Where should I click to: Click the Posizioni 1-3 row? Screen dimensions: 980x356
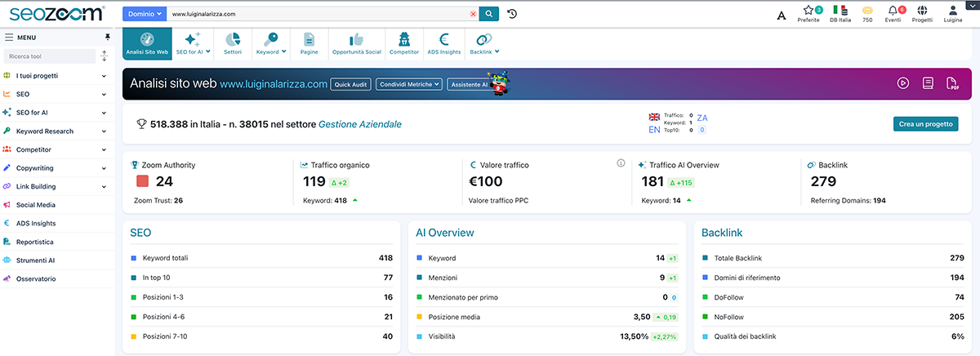pos(261,297)
